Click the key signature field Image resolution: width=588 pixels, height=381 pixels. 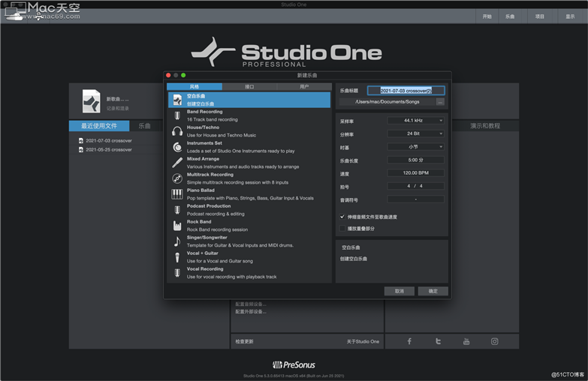coord(415,199)
